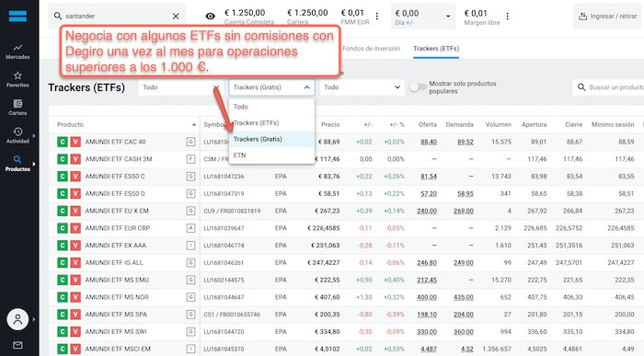
Task: Select ETN option in dropdown list
Action: (x=271, y=155)
